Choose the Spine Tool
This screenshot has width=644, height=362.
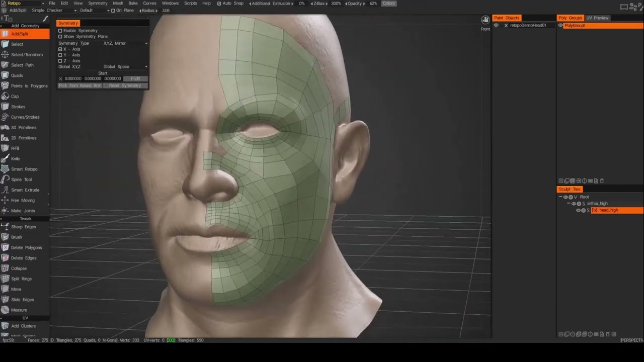(x=25, y=179)
